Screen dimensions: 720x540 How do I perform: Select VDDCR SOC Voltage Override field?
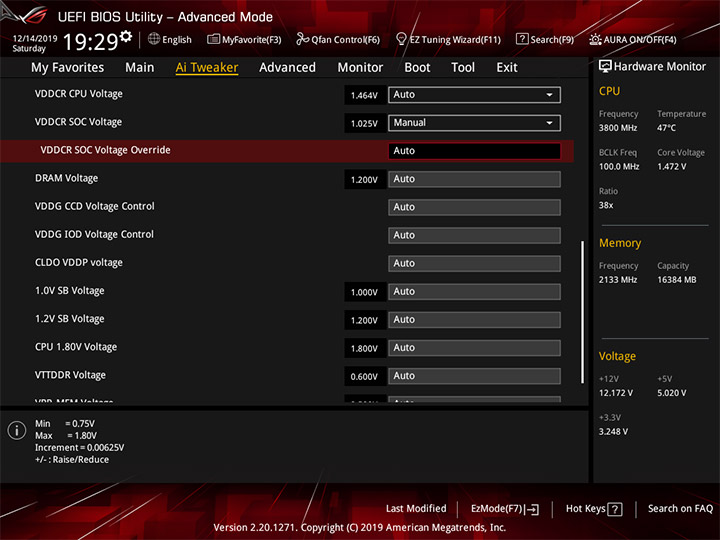pos(474,151)
